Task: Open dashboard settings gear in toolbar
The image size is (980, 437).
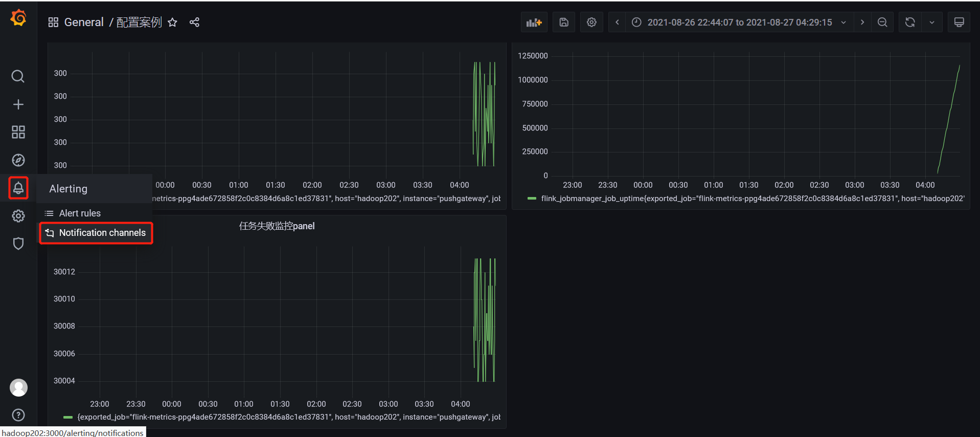Action: (x=591, y=22)
